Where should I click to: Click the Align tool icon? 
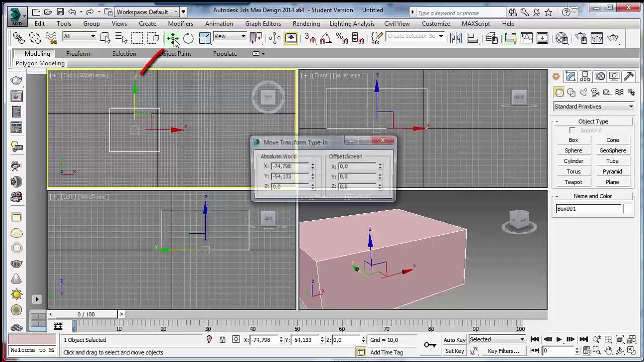[x=472, y=38]
